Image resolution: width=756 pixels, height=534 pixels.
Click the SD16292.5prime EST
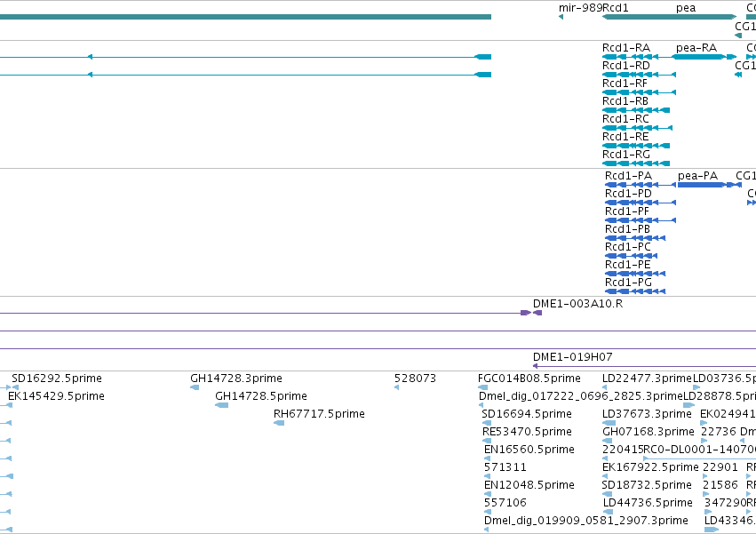click(15, 387)
